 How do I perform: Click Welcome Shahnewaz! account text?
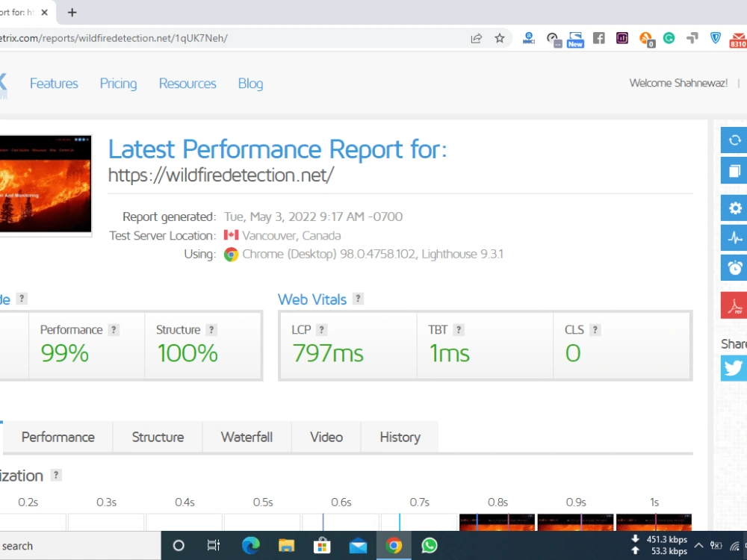tap(678, 83)
